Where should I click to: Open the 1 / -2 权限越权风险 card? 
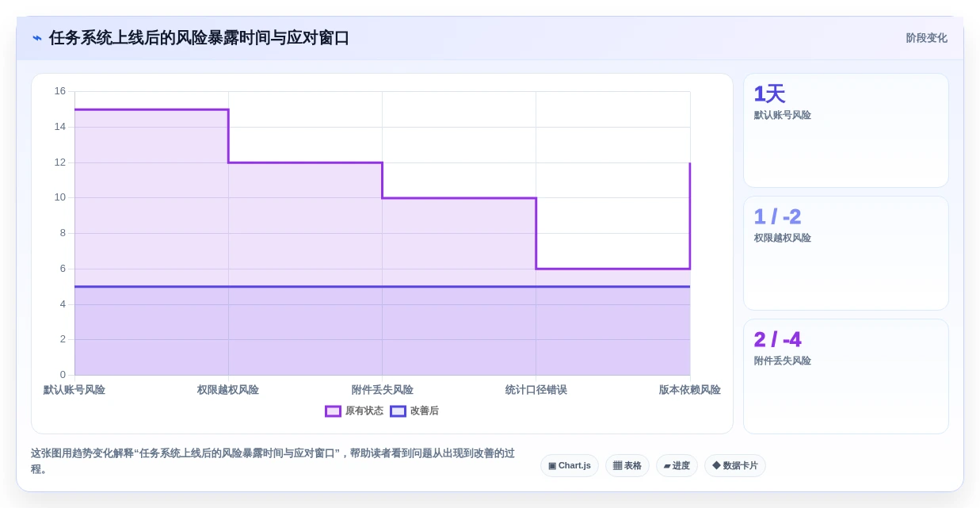pos(846,254)
